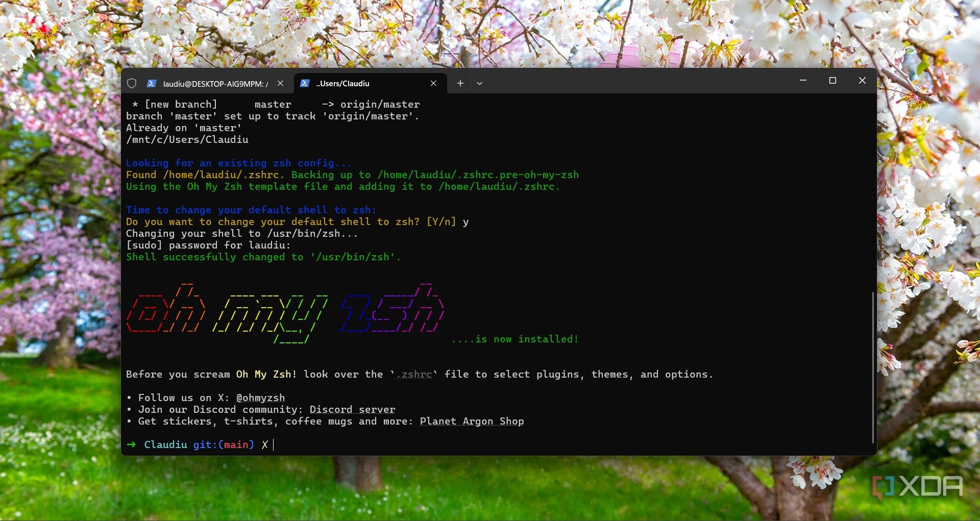Click the PowerShell icon on the Users/Claudiu tab
Image resolution: width=980 pixels, height=521 pixels.
point(305,83)
